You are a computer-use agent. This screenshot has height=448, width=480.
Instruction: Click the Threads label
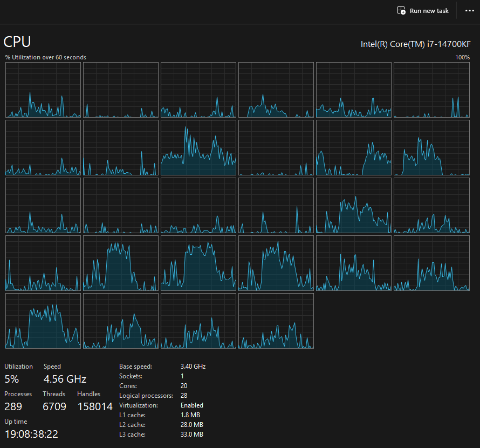coord(54,394)
